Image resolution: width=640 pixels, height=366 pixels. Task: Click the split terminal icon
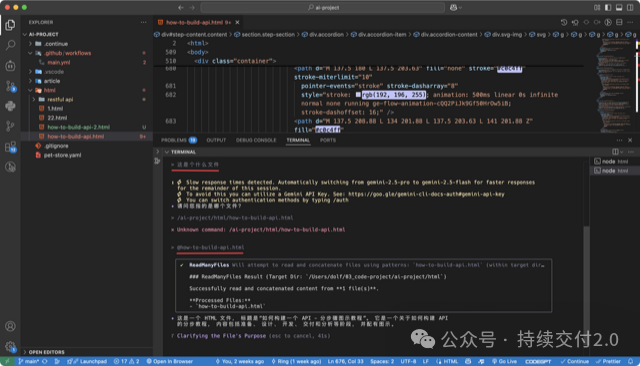615,152
